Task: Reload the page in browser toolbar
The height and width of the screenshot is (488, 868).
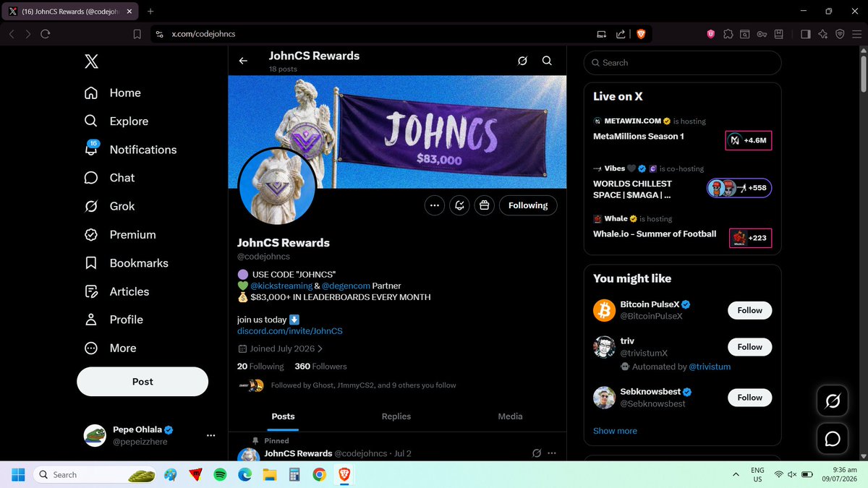Action: (x=46, y=34)
